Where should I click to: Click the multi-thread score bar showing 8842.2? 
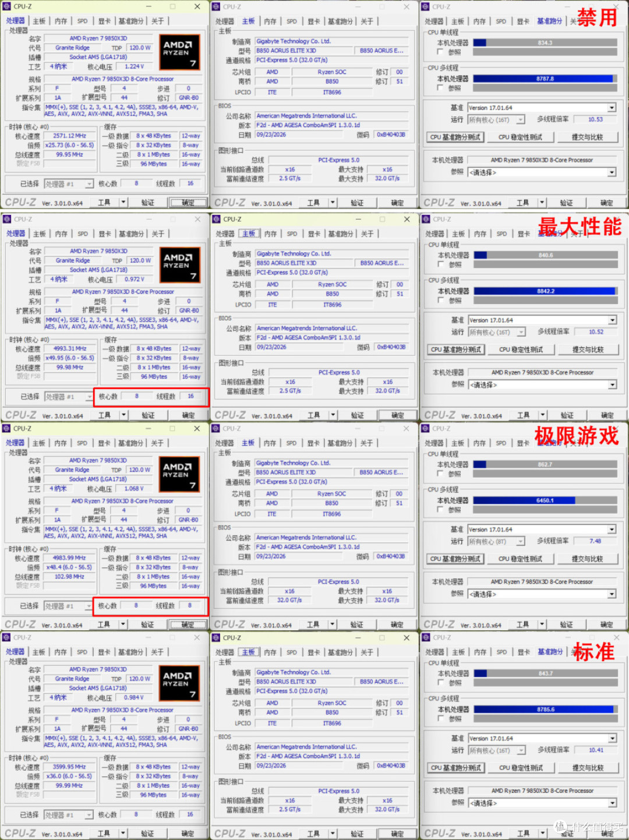coord(545,291)
